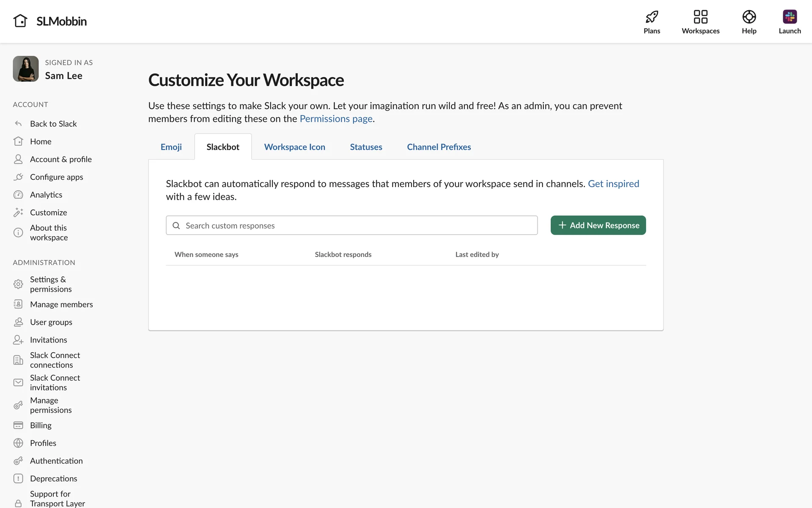Click the Plans rocket icon
Viewport: 812px width, 508px height.
652,17
